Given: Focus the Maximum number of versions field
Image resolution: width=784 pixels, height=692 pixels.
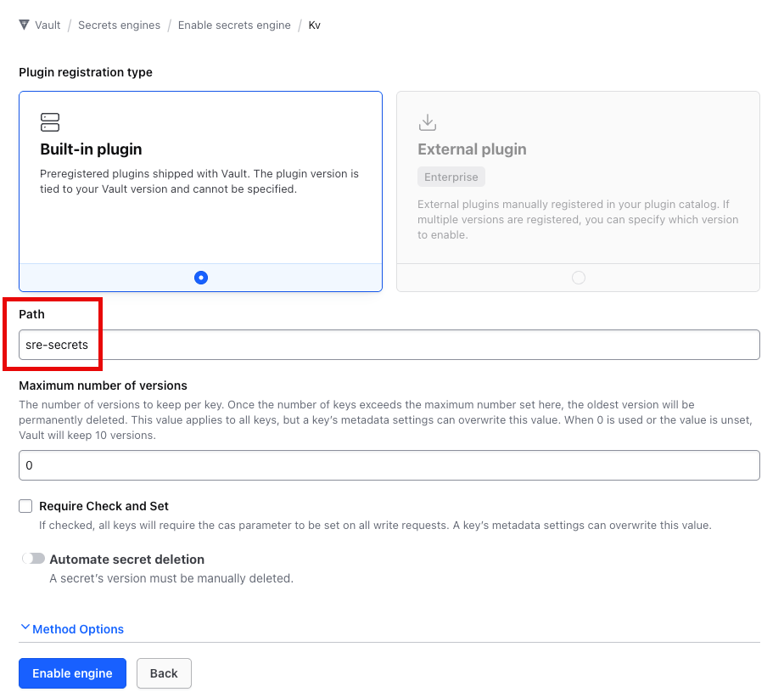Looking at the screenshot, I should [x=389, y=465].
